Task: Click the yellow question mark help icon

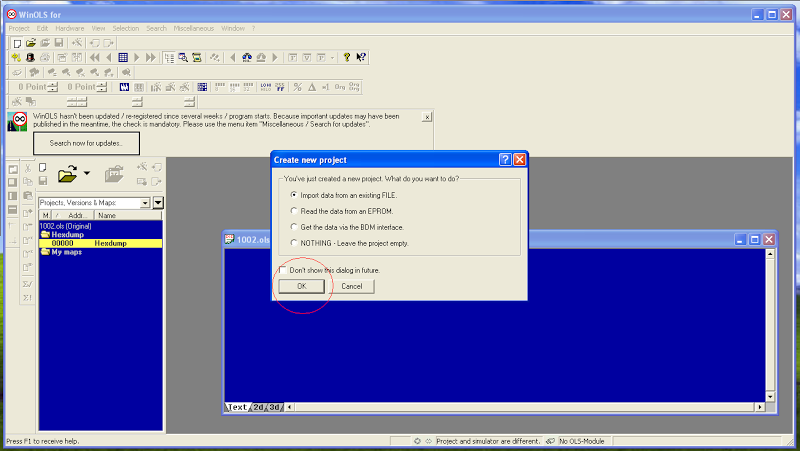Action: [x=347, y=58]
